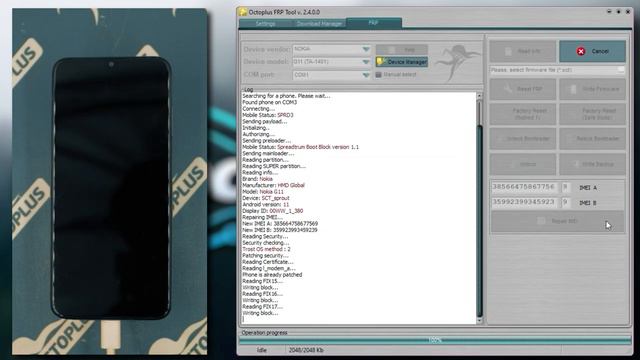Click the Octoplus FRP Tool title icon
This screenshot has height=360, width=640.
click(243, 12)
